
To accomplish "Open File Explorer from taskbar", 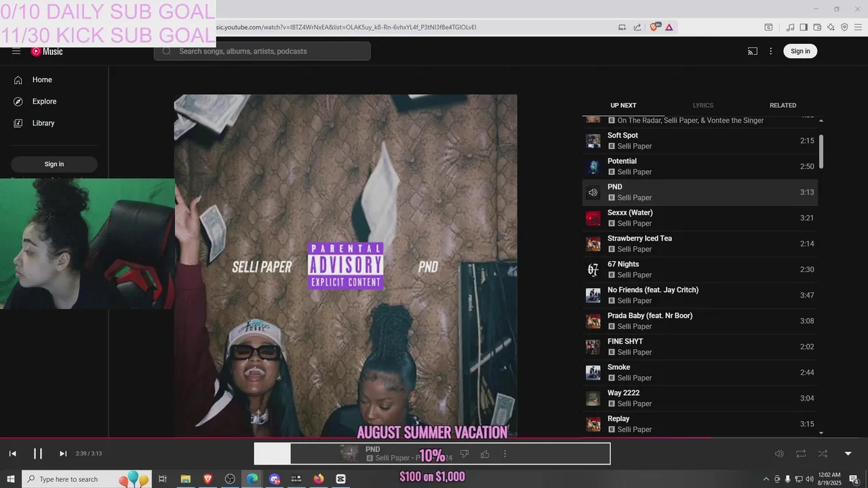I will pos(185,479).
